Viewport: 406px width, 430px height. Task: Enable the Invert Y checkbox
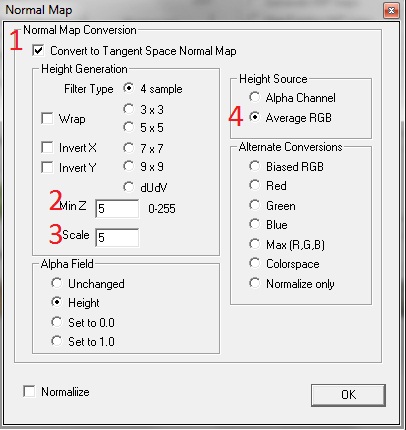click(x=47, y=167)
